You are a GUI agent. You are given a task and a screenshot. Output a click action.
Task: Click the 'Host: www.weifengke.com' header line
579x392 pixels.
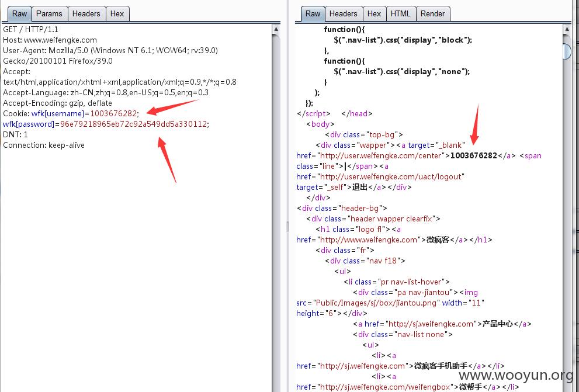coord(50,40)
